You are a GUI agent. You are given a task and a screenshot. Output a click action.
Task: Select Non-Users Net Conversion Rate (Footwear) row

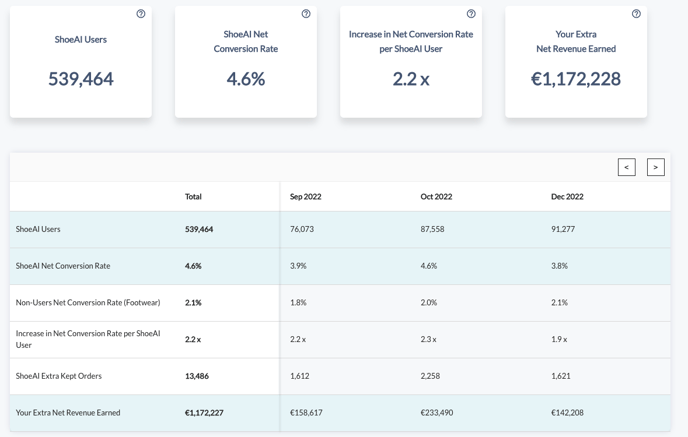[x=88, y=302]
